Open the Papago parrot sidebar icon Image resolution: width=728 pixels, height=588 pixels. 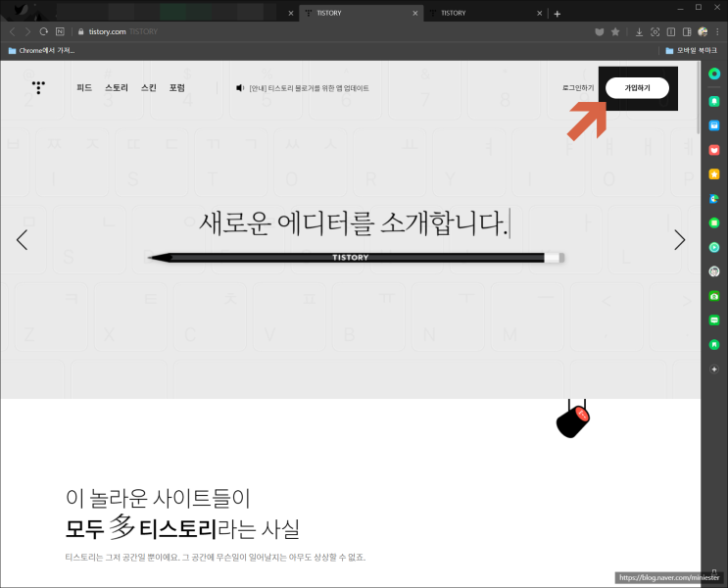point(714,199)
